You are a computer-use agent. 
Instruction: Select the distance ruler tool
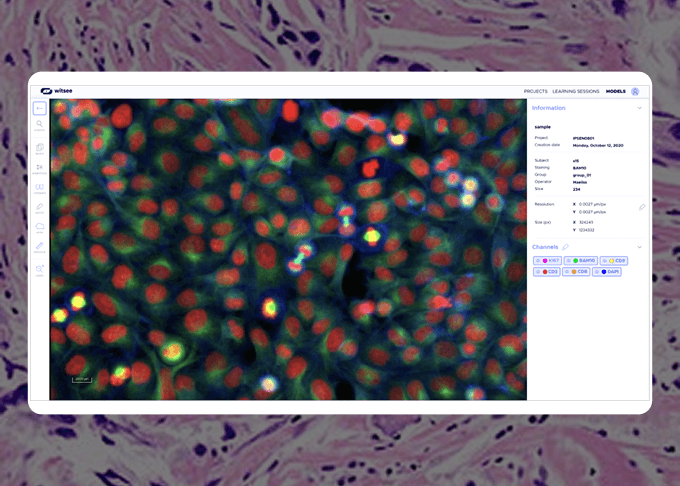click(39, 248)
